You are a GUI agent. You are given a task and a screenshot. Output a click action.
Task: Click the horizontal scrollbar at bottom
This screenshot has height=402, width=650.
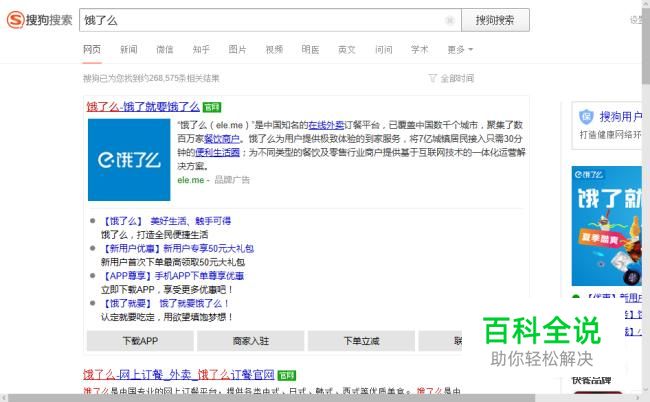(x=272, y=398)
